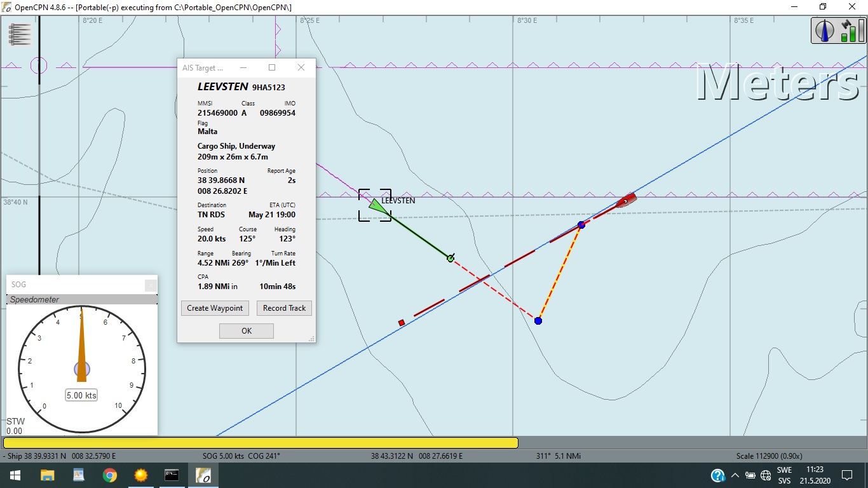Image resolution: width=868 pixels, height=488 pixels.
Task: Click the blue CPA point below the track
Action: click(x=538, y=321)
